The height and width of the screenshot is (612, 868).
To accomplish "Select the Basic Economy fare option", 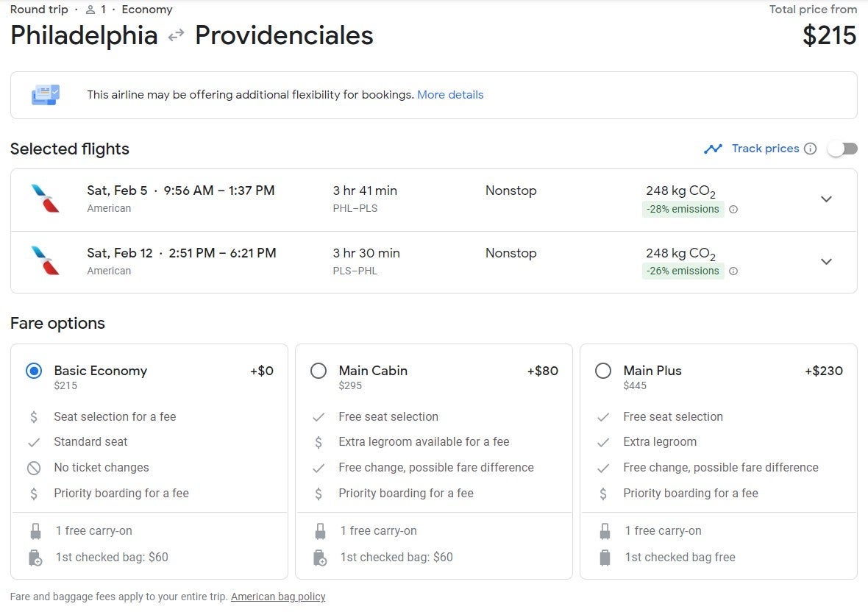I will click(34, 371).
